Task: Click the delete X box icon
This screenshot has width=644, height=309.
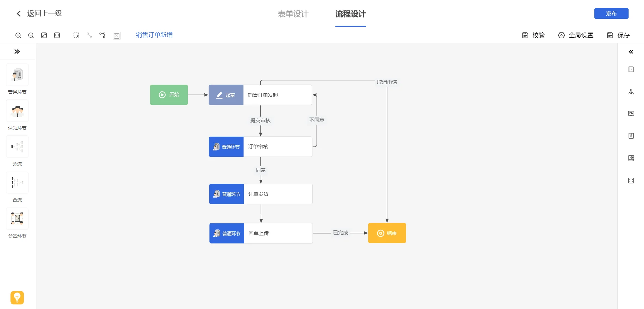Action: [x=117, y=36]
